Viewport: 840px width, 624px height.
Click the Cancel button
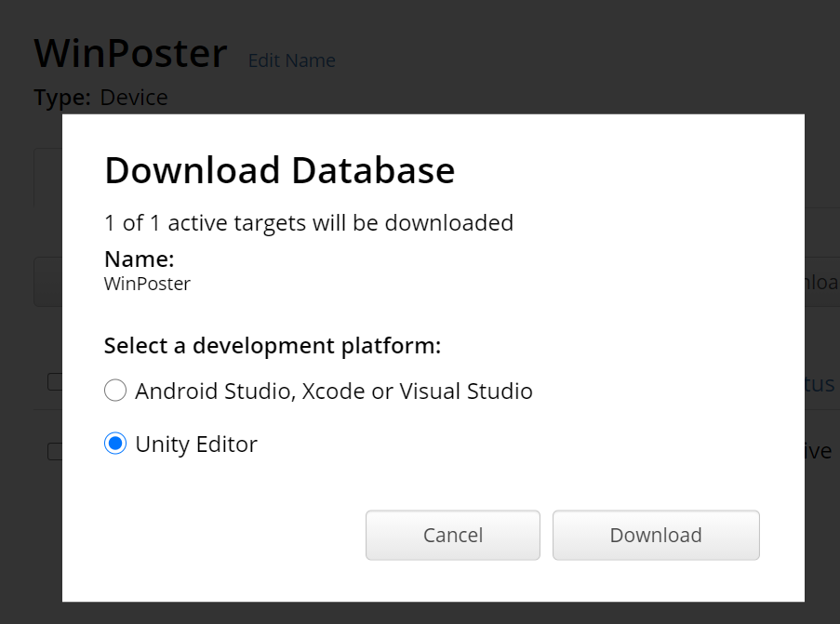(453, 535)
